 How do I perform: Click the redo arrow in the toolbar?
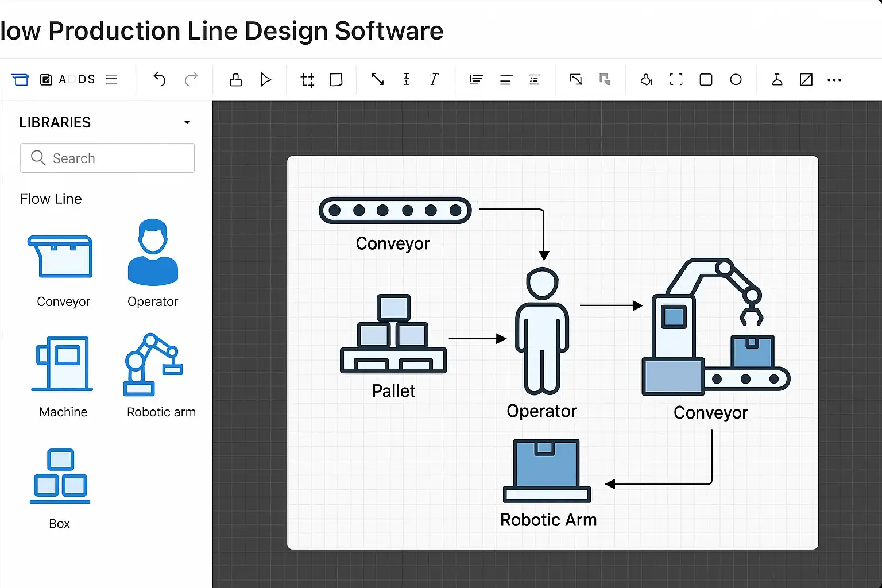tap(191, 79)
